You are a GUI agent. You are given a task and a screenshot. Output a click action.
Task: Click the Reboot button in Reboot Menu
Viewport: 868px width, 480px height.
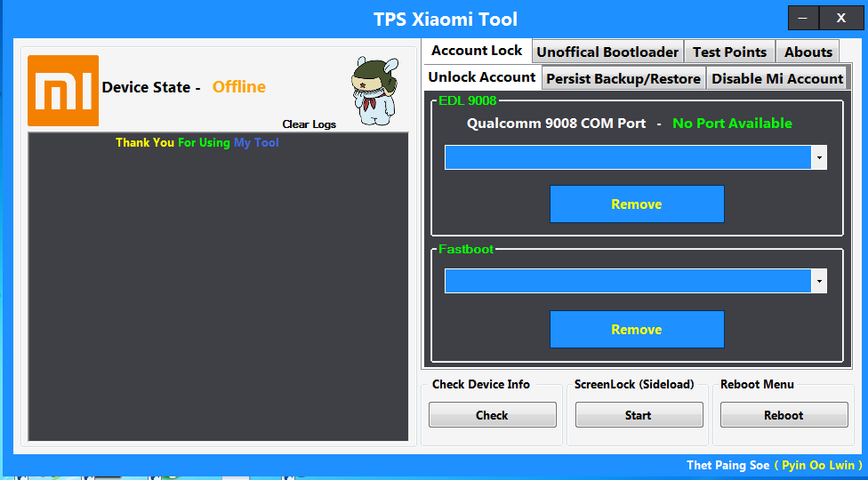coord(784,415)
